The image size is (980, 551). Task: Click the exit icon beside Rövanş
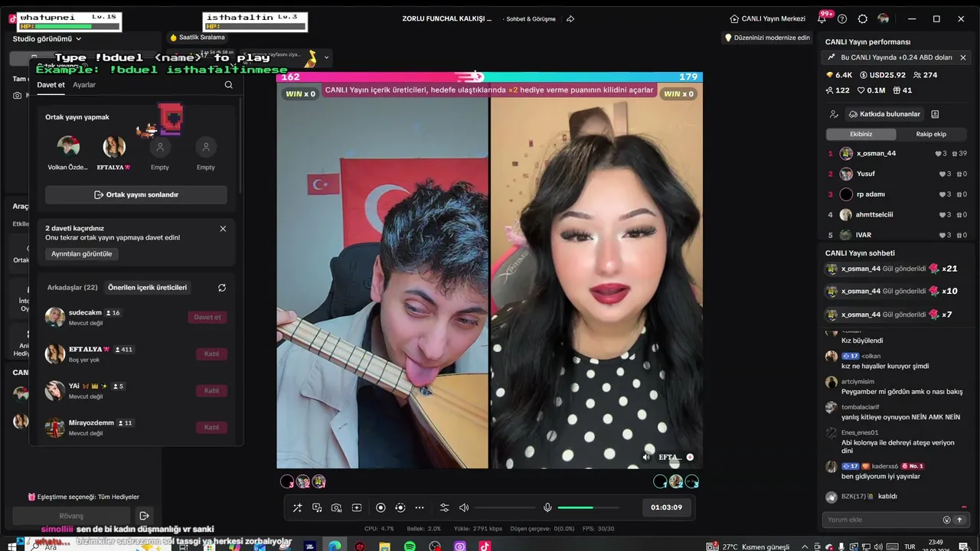(144, 516)
